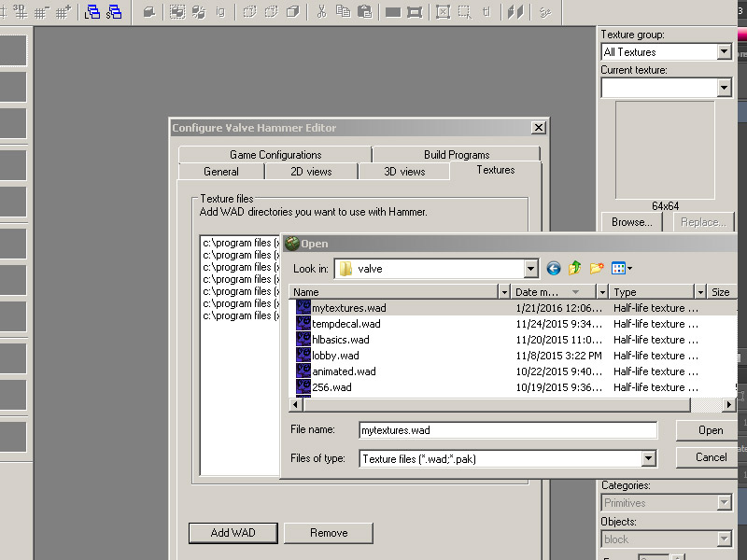Viewport: 747px width, 560px height.
Task: Select the Textures tab
Action: click(496, 170)
